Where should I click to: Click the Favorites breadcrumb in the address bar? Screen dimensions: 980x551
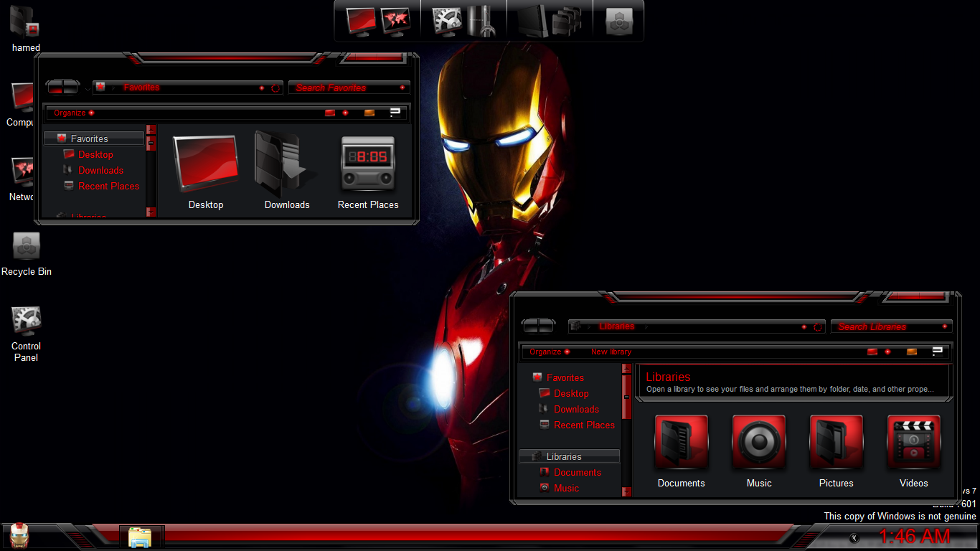pos(141,88)
